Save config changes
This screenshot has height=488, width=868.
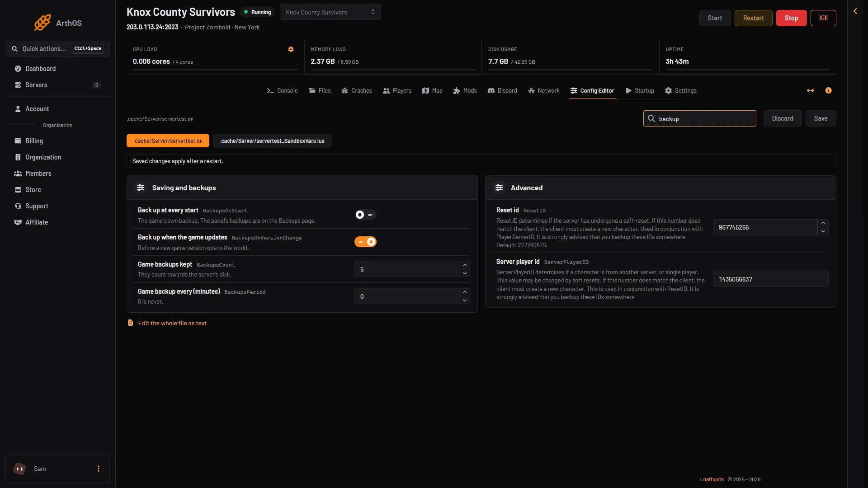[821, 118]
